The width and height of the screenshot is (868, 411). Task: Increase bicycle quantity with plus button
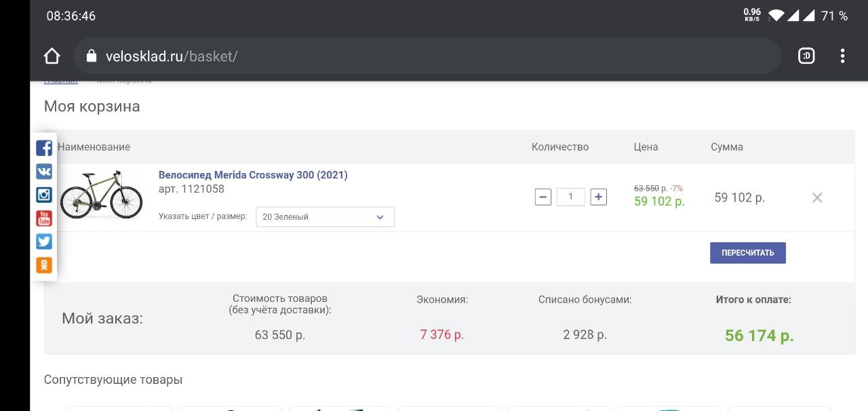pos(598,197)
